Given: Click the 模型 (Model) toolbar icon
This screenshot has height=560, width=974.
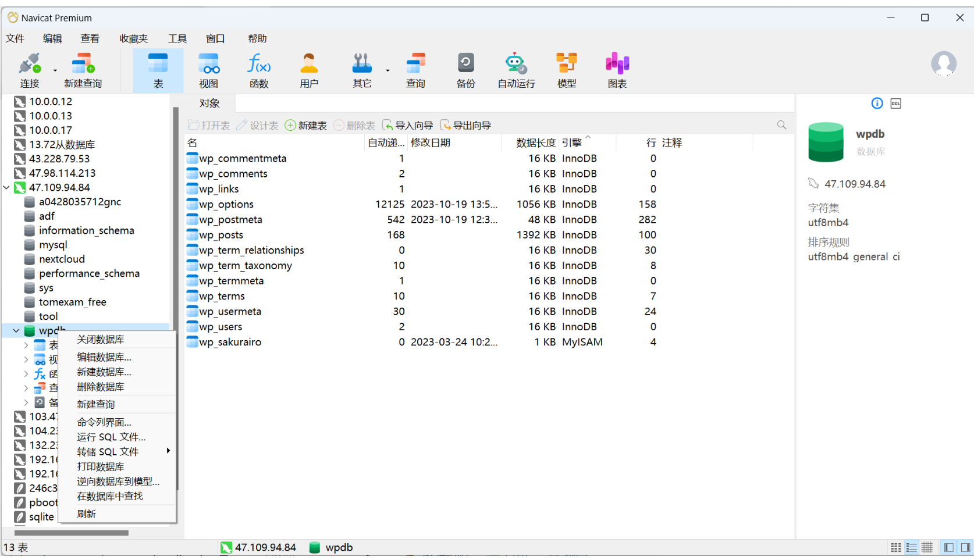Looking at the screenshot, I should pyautogui.click(x=566, y=70).
